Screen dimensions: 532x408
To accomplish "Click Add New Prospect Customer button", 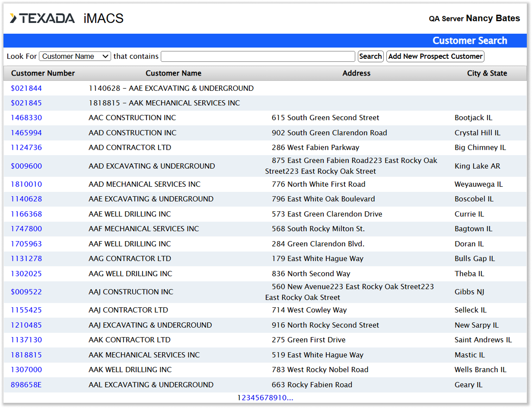I will 435,56.
